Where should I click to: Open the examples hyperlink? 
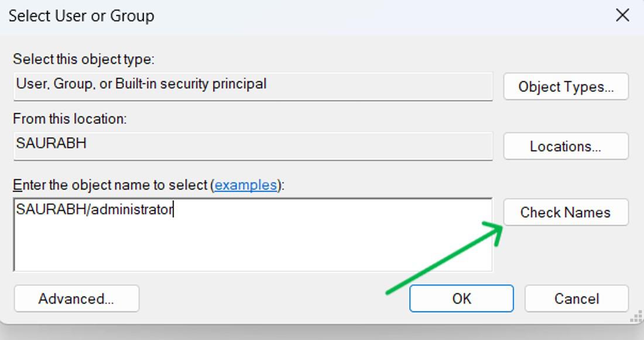pyautogui.click(x=246, y=185)
